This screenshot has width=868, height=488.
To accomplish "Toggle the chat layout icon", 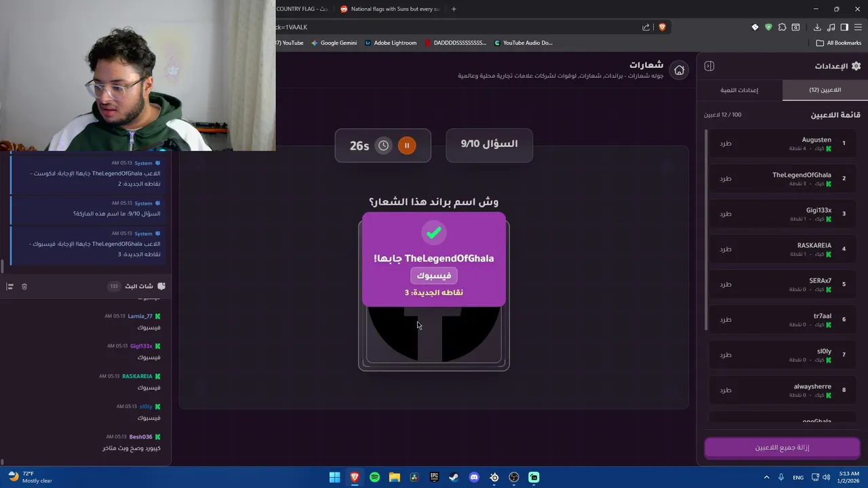I will 9,287.
